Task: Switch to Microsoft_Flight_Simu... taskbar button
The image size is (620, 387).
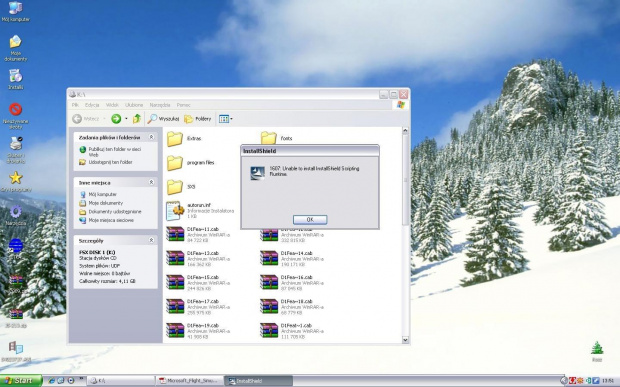Action: click(x=189, y=381)
